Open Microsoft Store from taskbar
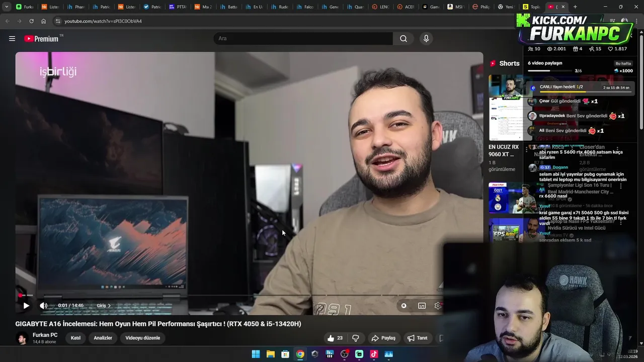 tap(285, 354)
